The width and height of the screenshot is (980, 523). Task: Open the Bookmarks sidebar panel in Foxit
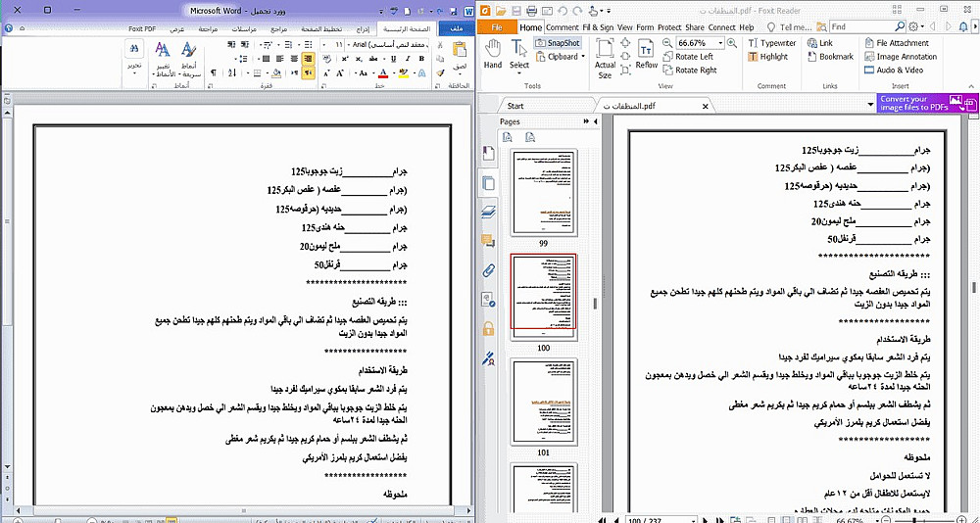point(489,154)
